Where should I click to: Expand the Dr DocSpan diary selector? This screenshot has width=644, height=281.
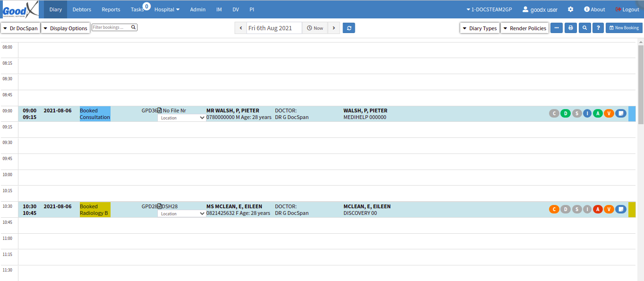tap(20, 28)
